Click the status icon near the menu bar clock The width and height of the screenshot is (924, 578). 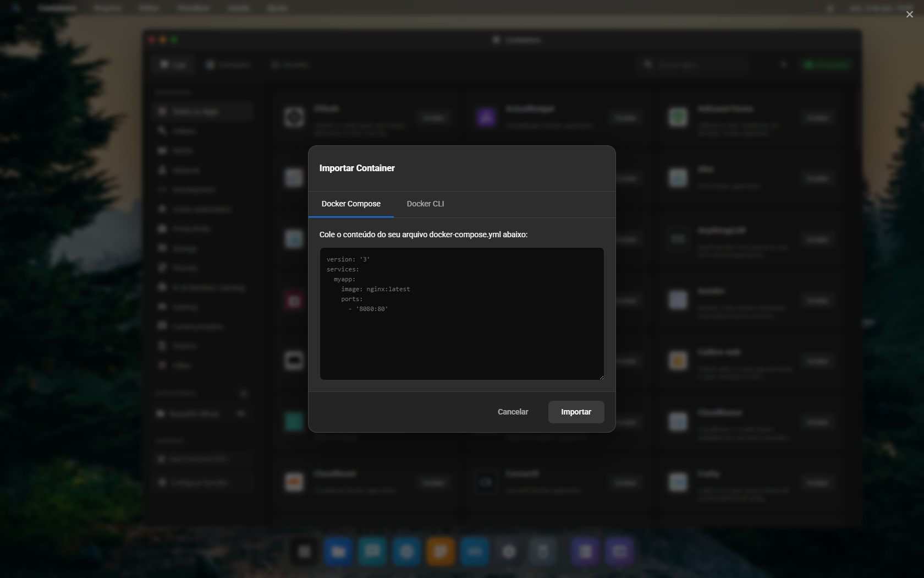point(831,8)
